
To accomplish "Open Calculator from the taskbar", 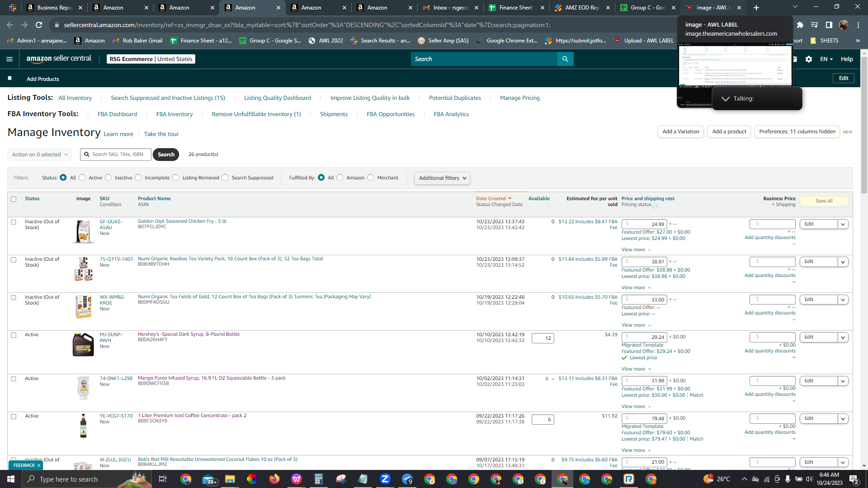I will (x=319, y=479).
